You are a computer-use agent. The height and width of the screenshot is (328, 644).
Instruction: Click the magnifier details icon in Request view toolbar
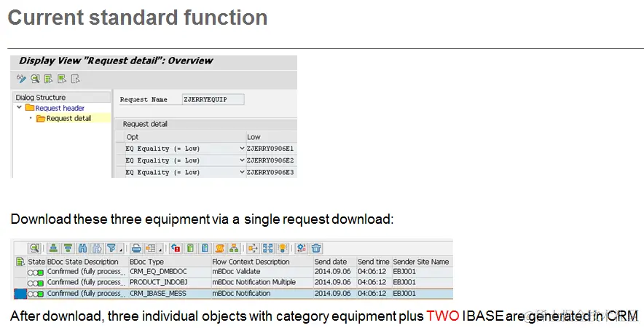(35, 79)
